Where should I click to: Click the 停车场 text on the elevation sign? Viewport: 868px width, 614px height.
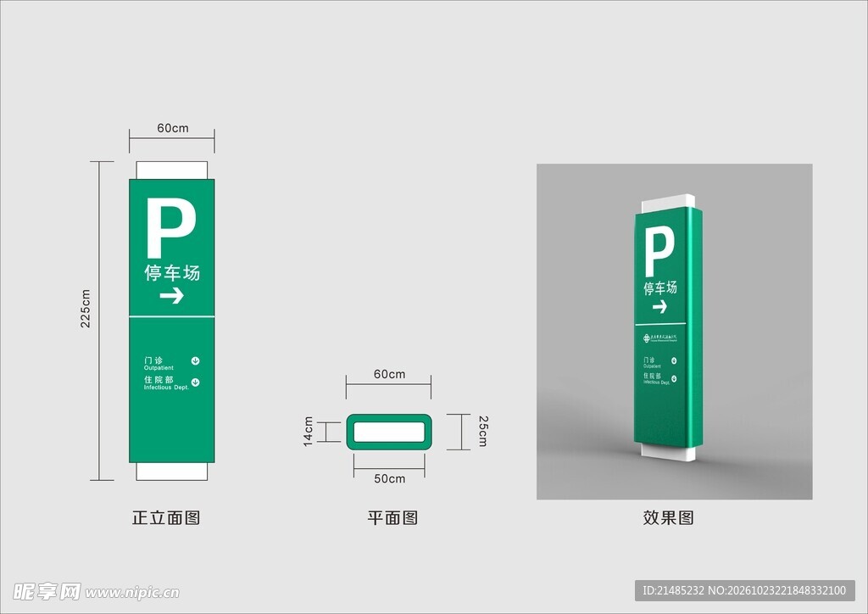[172, 272]
